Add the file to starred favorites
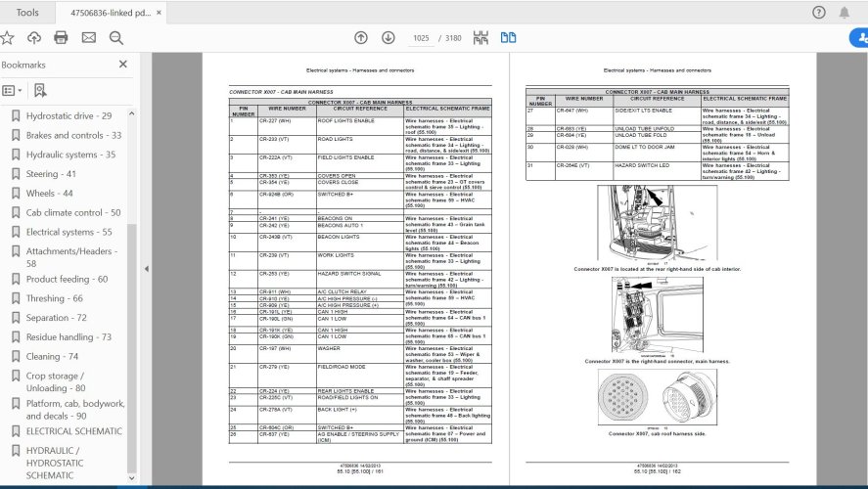The width and height of the screenshot is (868, 489). coord(7,37)
